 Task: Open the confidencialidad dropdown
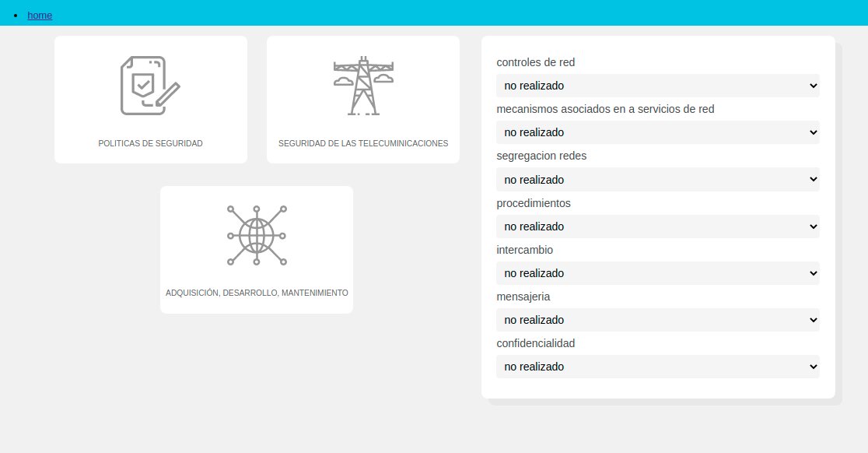(657, 367)
